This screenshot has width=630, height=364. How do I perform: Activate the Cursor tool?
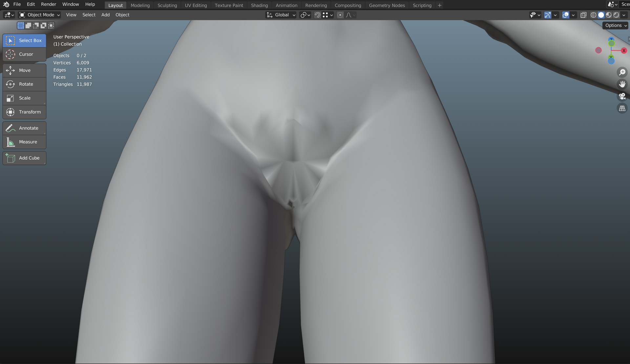(x=24, y=54)
